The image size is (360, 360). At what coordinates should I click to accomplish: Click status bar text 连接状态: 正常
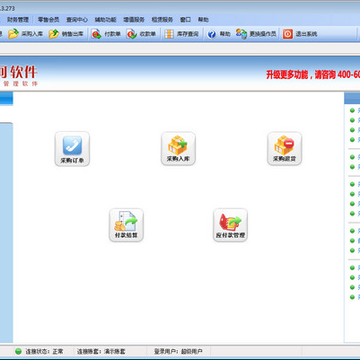44,351
